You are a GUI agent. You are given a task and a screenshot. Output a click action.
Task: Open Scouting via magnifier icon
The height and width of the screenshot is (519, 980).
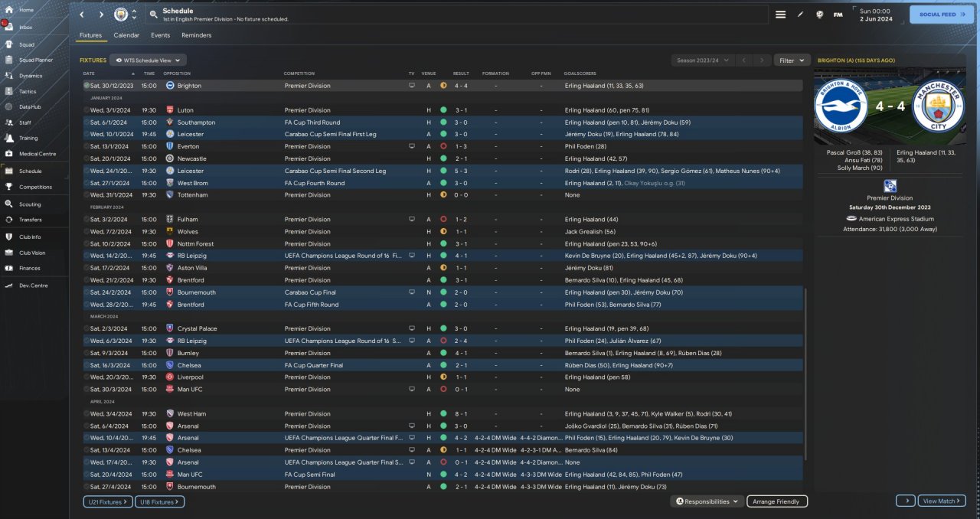tap(10, 204)
